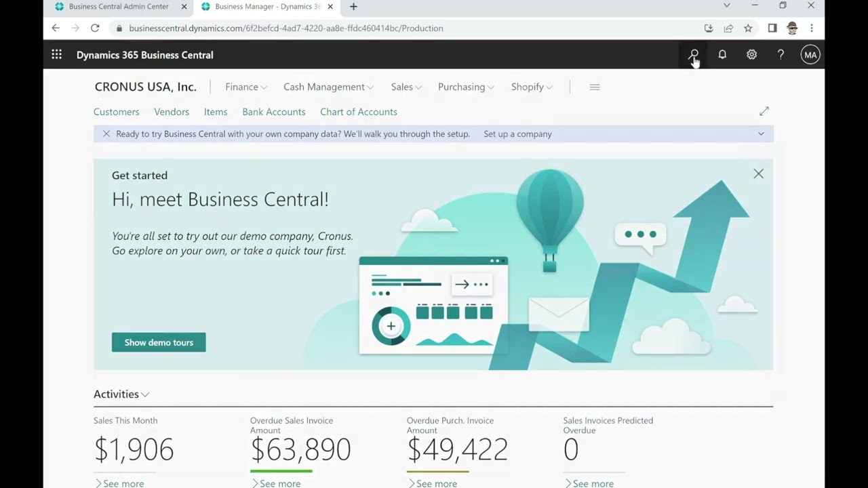Click the Set up a company link
The width and height of the screenshot is (868, 488).
tap(518, 134)
